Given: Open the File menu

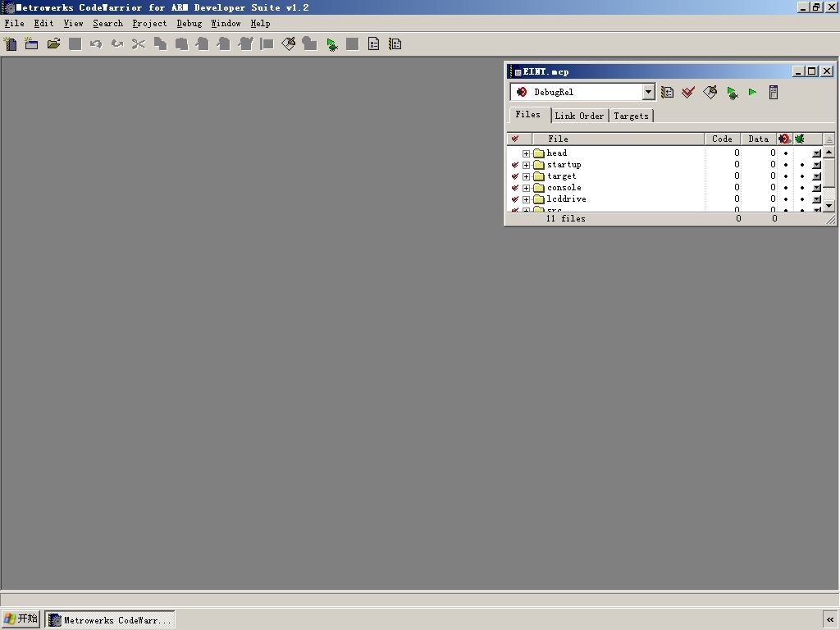Looking at the screenshot, I should pos(15,23).
